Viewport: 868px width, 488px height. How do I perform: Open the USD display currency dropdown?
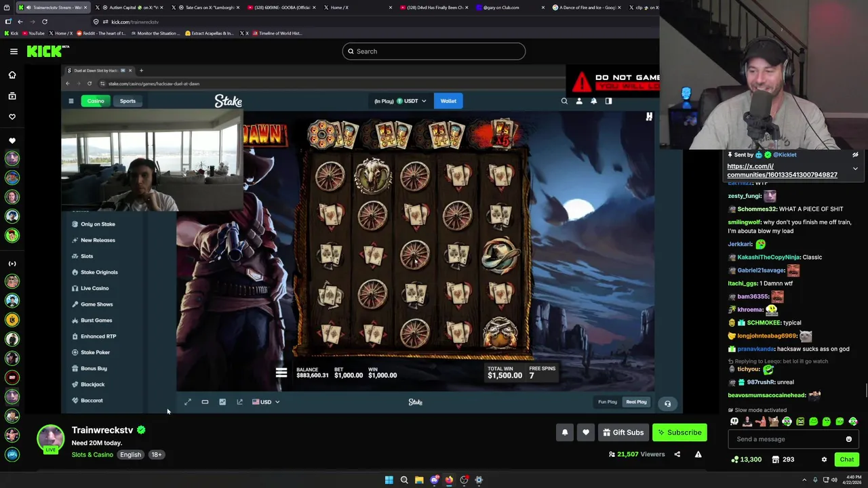pyautogui.click(x=266, y=402)
